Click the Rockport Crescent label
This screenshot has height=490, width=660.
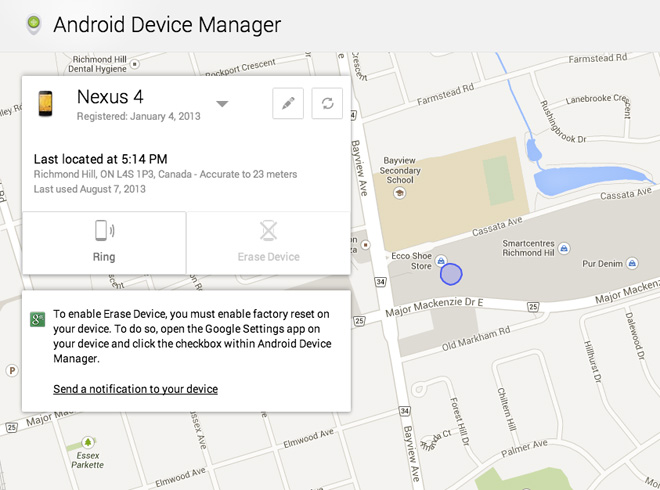tap(240, 68)
